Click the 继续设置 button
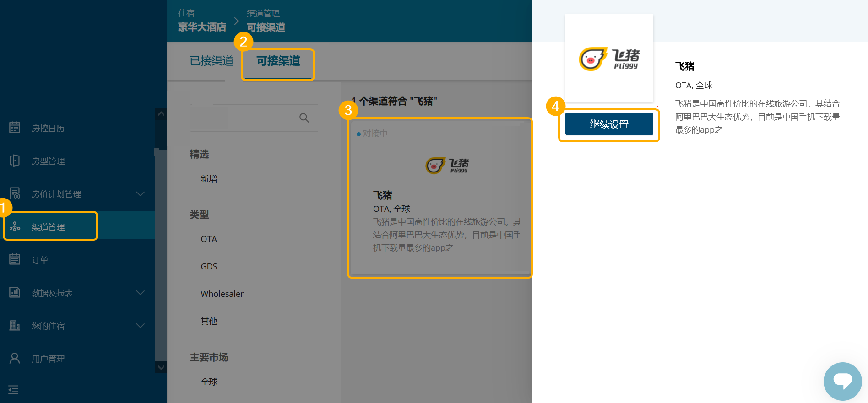The image size is (868, 403). tap(609, 124)
